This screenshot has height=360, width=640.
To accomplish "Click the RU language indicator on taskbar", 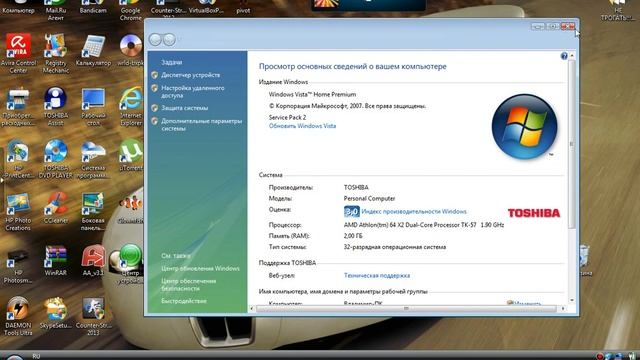I will coord(36,356).
